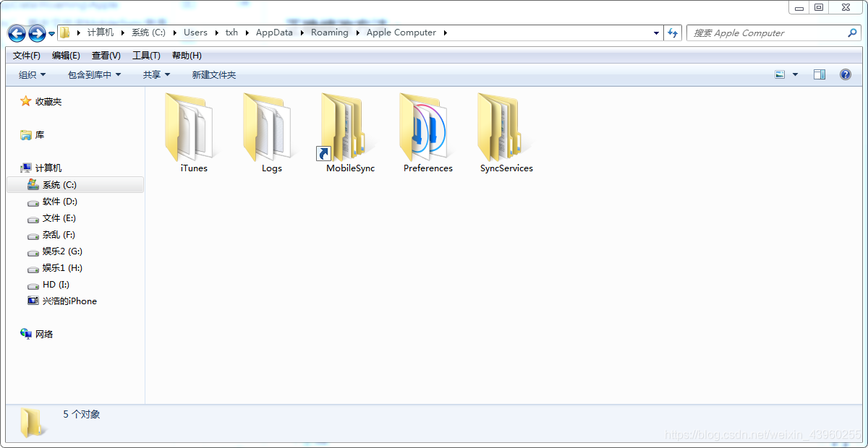Screen dimensions: 868x448
Task: Click the blue help question mark icon
Action: [x=845, y=74]
